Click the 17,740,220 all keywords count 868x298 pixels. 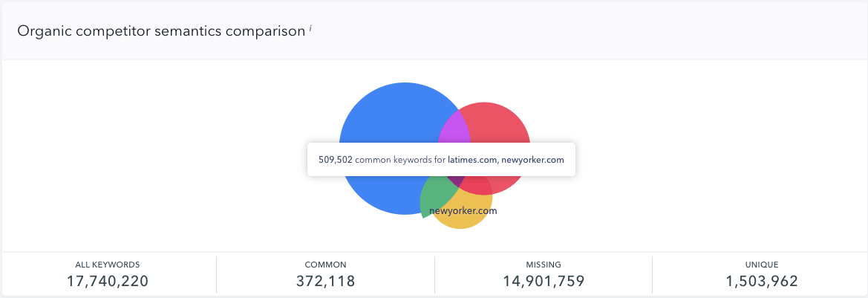(x=108, y=282)
